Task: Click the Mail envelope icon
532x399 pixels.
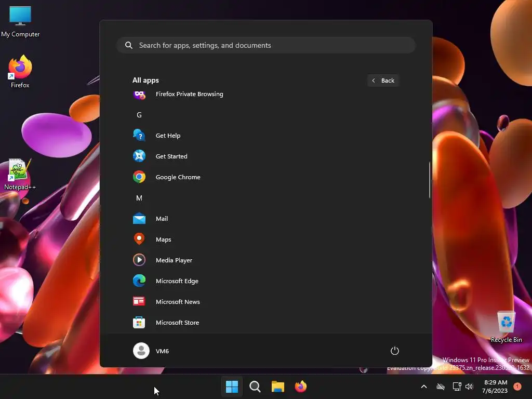Action: 139,219
